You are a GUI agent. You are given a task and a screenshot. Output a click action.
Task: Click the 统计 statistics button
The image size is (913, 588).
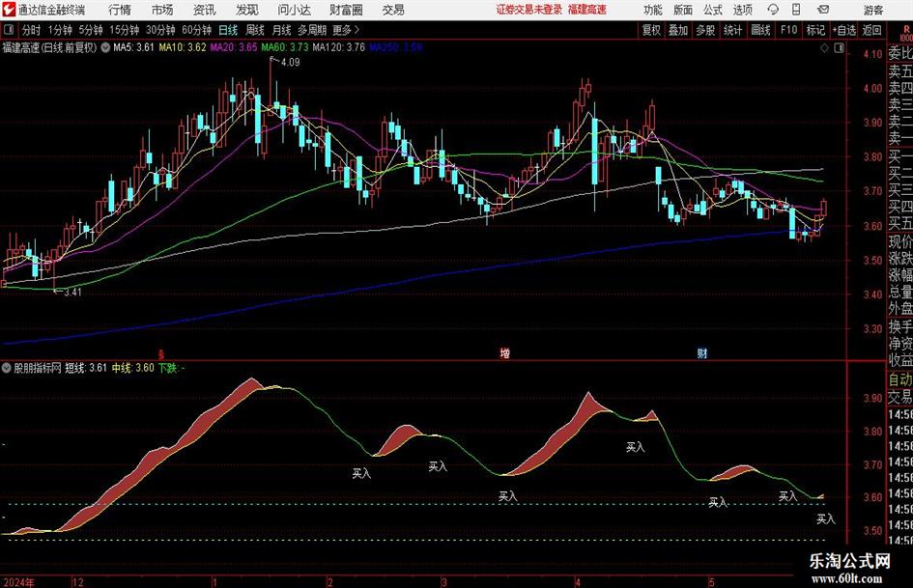(732, 30)
